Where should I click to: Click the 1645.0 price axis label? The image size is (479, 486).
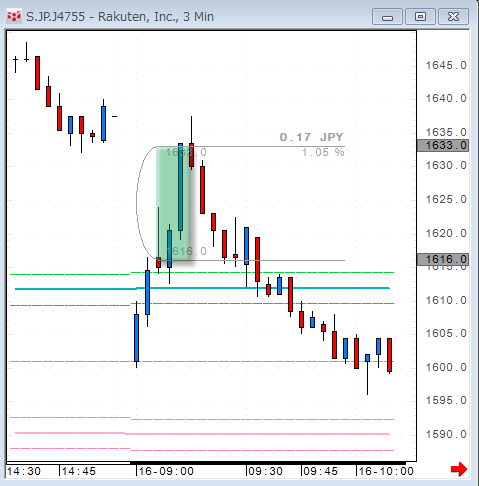coord(446,65)
